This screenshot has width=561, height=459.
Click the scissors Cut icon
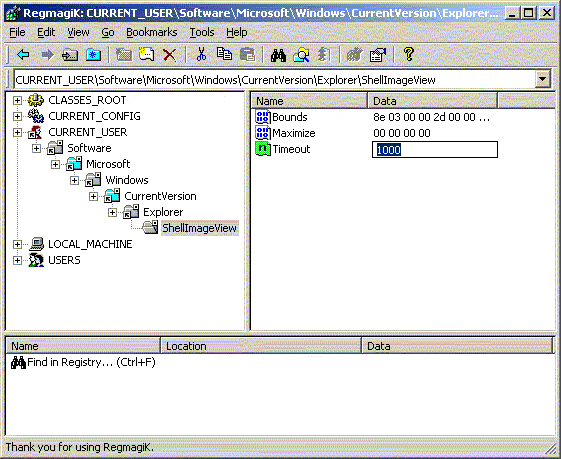pos(201,55)
